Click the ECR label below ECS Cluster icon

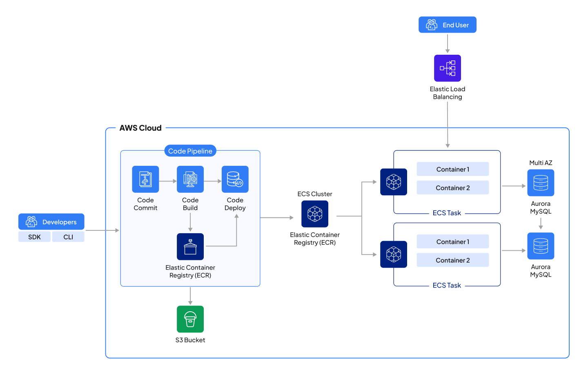click(315, 239)
